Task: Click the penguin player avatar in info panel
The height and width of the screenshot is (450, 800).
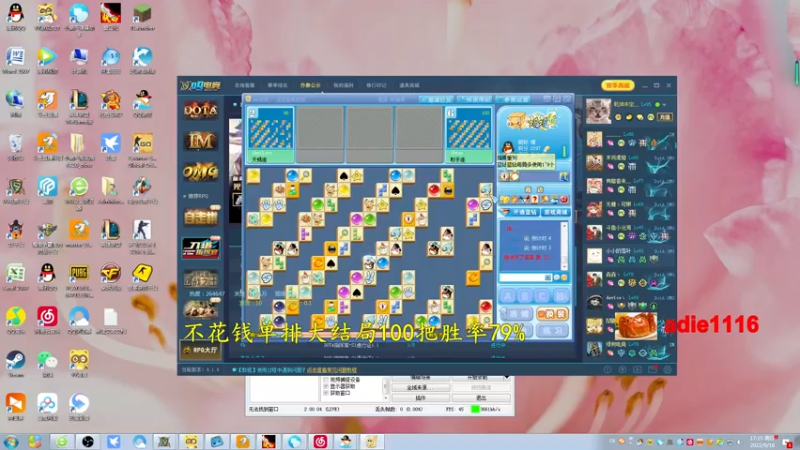Action: tap(508, 147)
